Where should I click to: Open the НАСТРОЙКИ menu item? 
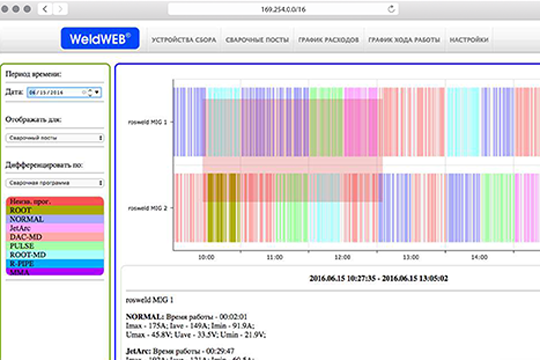[469, 40]
